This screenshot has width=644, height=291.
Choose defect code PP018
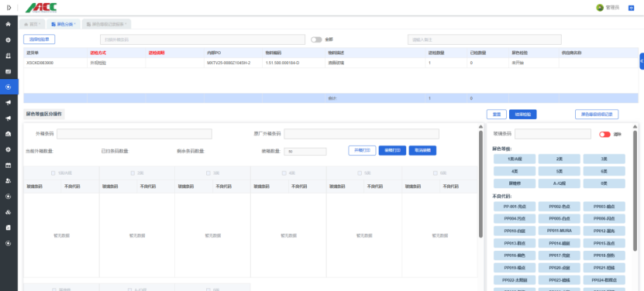tap(604, 255)
